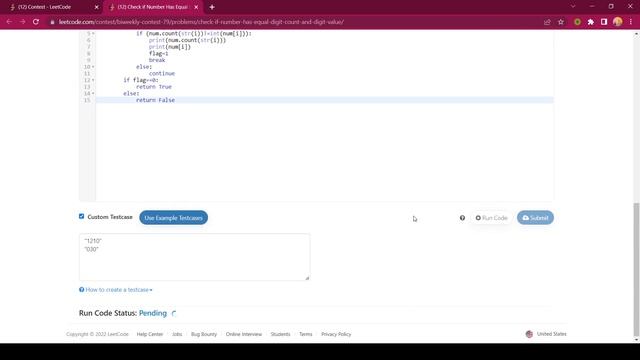Go back with the browser back arrow
The height and width of the screenshot is (360, 640).
9,22
